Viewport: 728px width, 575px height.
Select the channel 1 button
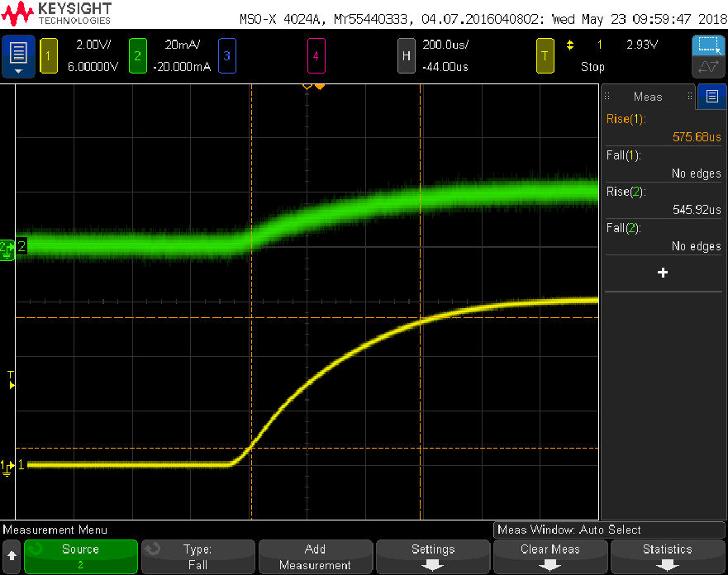tap(48, 56)
